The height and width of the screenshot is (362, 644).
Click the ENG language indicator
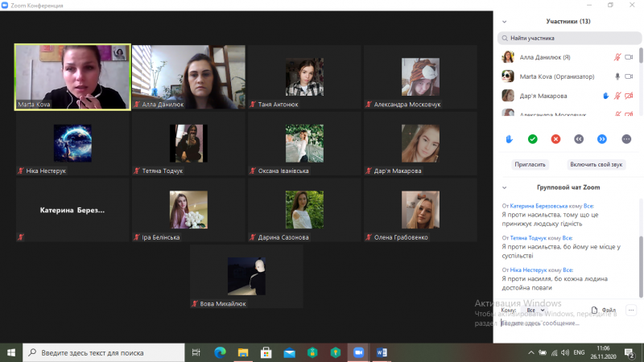pos(579,352)
